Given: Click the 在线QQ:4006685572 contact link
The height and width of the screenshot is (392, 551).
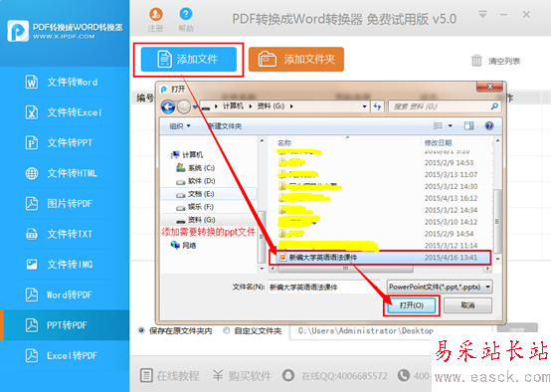Looking at the screenshot, I should [x=335, y=376].
